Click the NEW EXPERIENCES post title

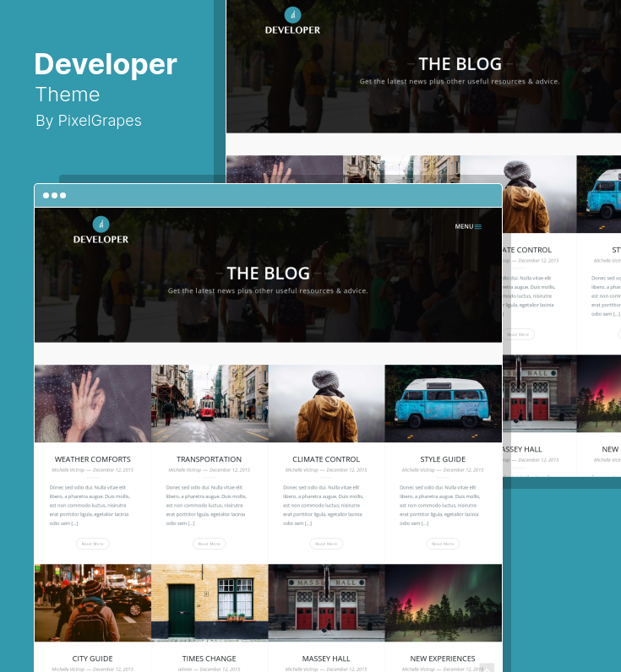tap(443, 658)
